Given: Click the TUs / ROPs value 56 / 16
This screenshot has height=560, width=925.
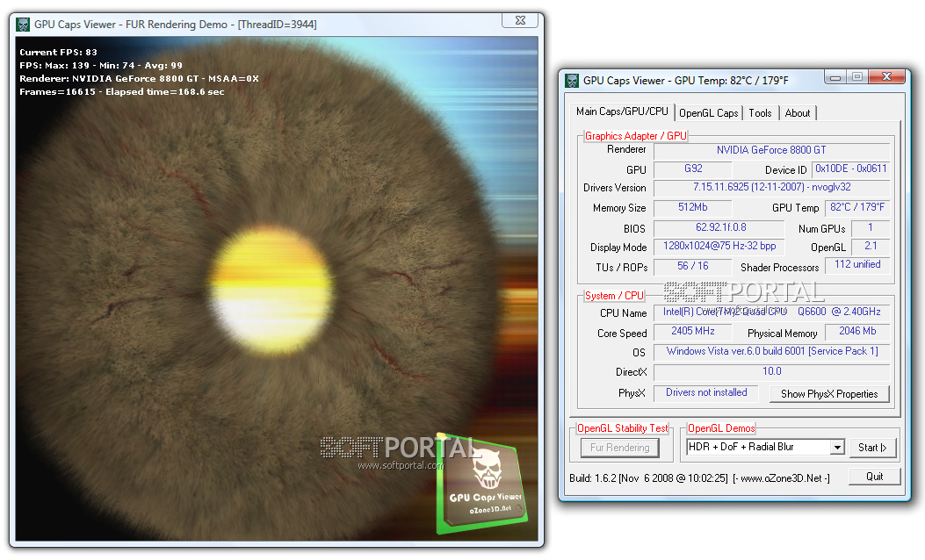Looking at the screenshot, I should (x=693, y=266).
